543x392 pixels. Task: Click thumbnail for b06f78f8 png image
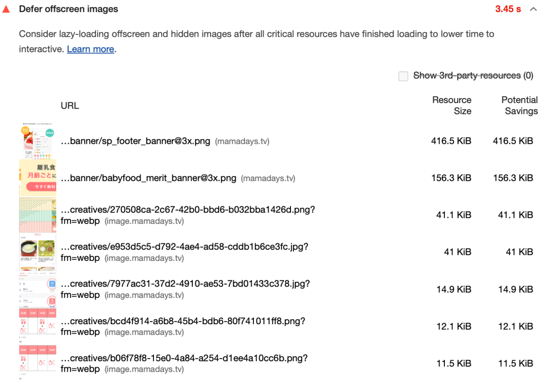38,363
